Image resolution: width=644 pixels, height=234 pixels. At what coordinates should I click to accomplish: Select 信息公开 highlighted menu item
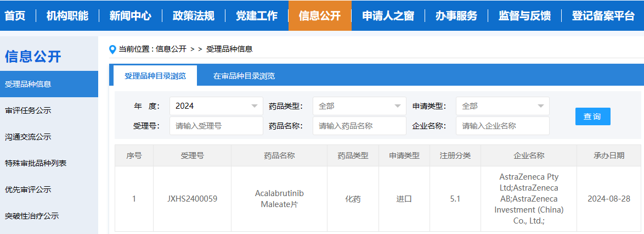(x=320, y=16)
